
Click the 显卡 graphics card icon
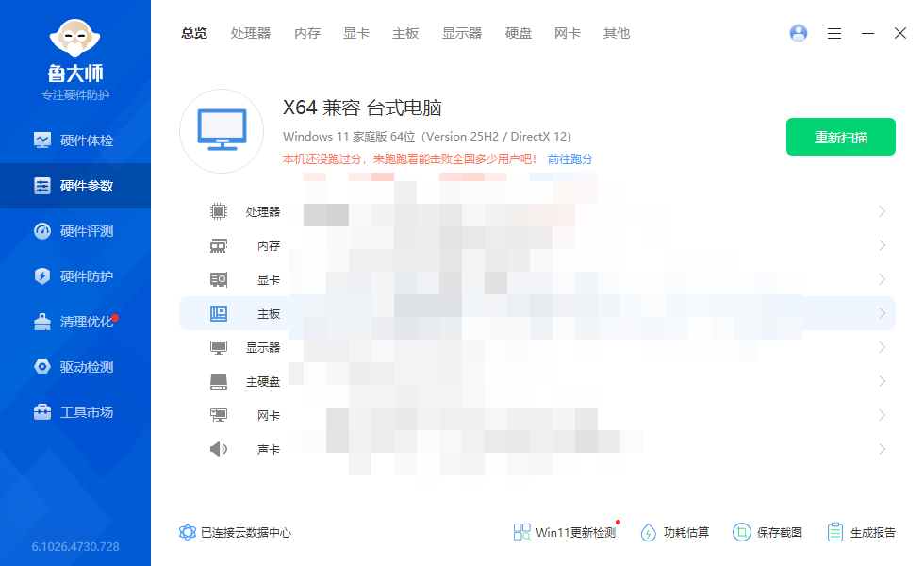click(219, 279)
